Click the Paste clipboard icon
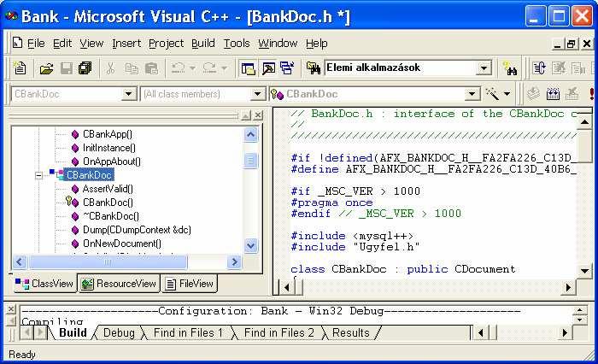The height and width of the screenshot is (364, 598). [x=151, y=68]
